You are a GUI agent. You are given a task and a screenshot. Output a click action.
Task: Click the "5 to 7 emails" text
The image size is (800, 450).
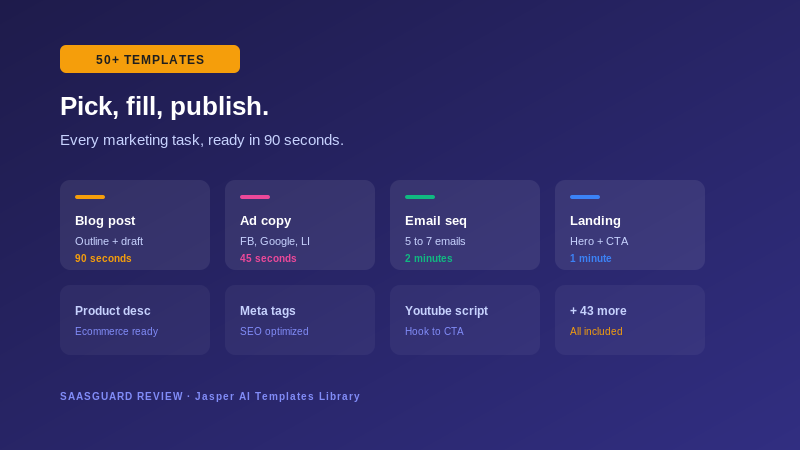pos(435,241)
